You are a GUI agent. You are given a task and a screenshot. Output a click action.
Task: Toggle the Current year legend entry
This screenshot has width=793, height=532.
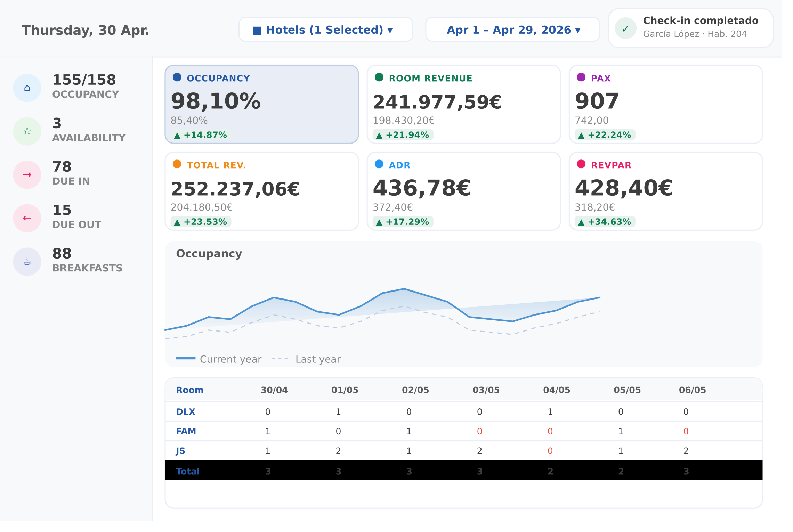pyautogui.click(x=219, y=359)
